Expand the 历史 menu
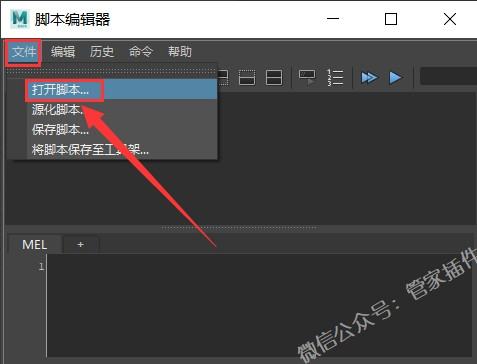Image resolution: width=477 pixels, height=364 pixels. [102, 52]
